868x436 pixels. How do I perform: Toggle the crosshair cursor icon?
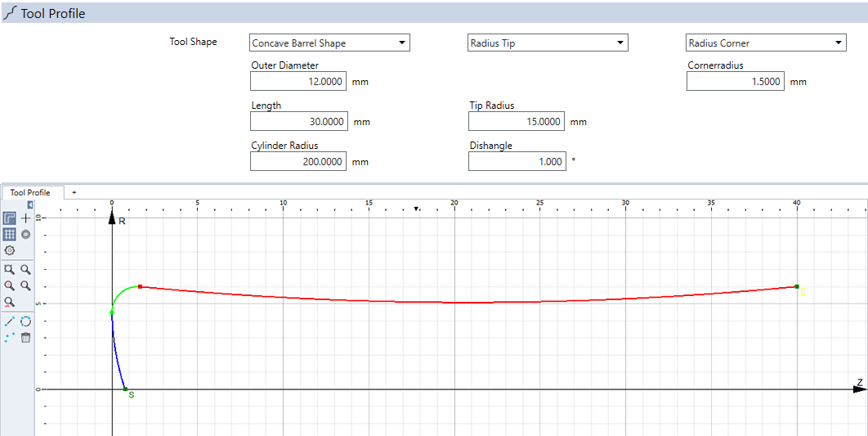pyautogui.click(x=25, y=218)
